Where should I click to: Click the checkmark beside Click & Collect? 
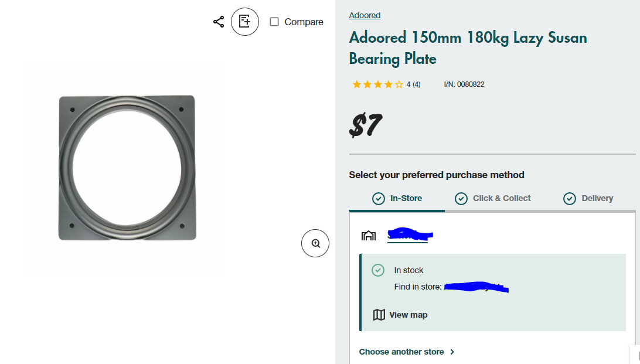click(x=461, y=199)
